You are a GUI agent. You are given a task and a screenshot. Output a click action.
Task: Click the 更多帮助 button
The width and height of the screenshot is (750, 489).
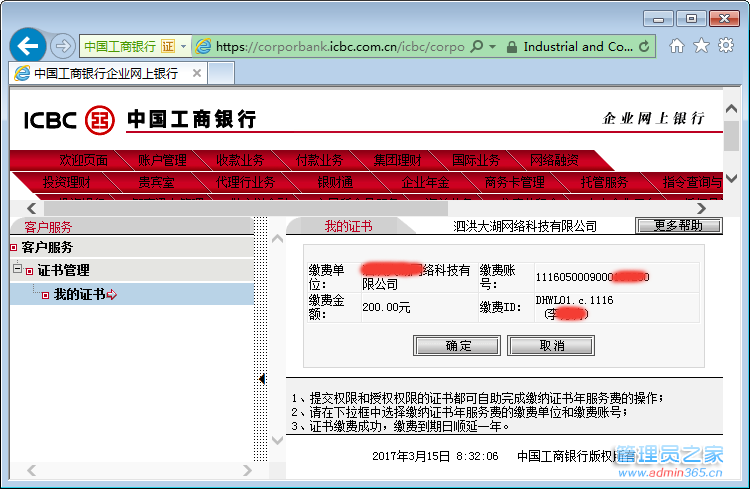pos(679,225)
